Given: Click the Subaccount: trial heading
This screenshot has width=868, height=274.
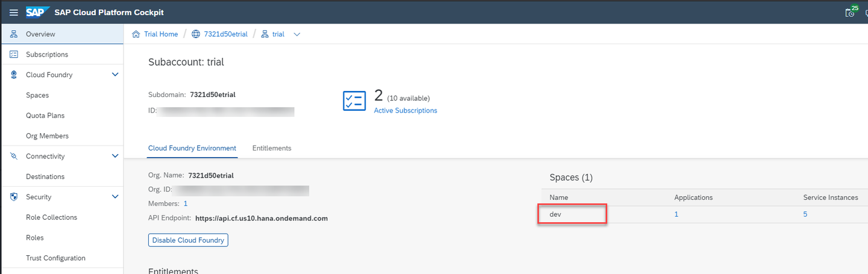Looking at the screenshot, I should coord(186,62).
